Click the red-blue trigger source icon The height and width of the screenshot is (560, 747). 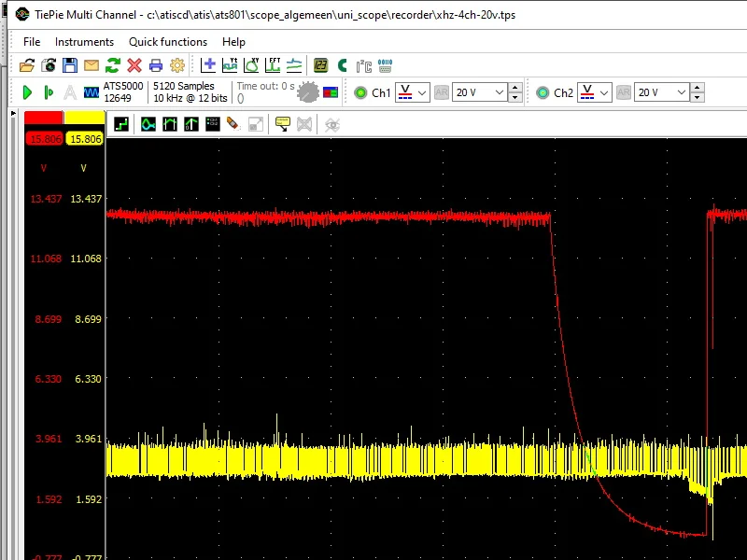pyautogui.click(x=331, y=91)
